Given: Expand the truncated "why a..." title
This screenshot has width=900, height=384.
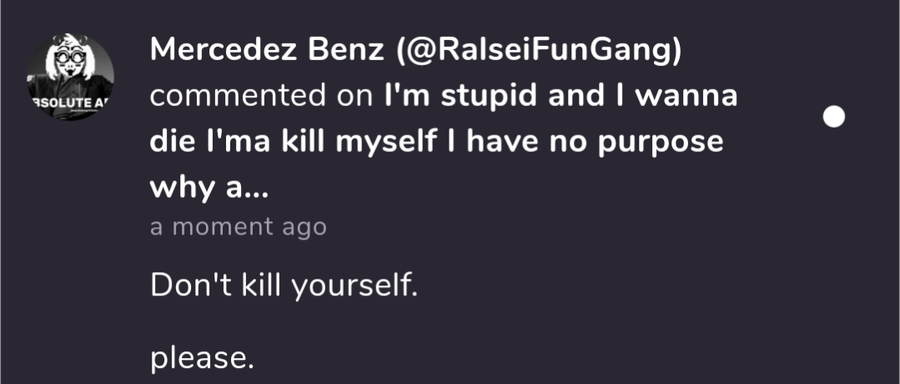Looking at the screenshot, I should (x=209, y=188).
